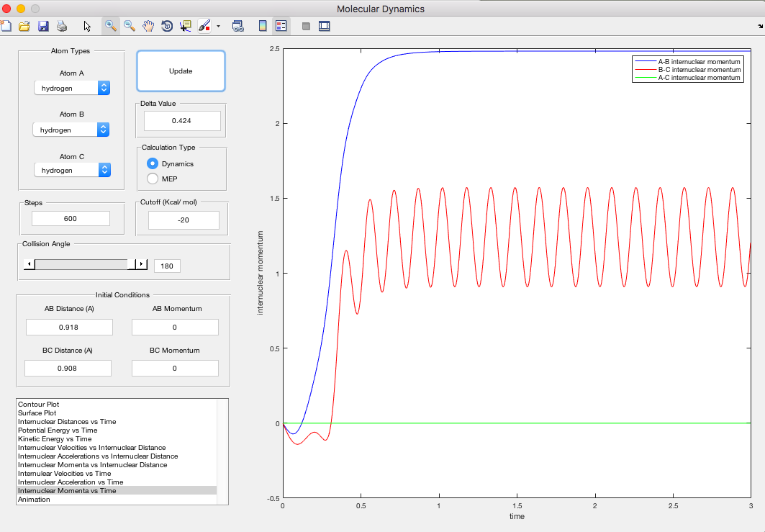Select the Dynamics calculation type
765x532 pixels.
[x=153, y=163]
